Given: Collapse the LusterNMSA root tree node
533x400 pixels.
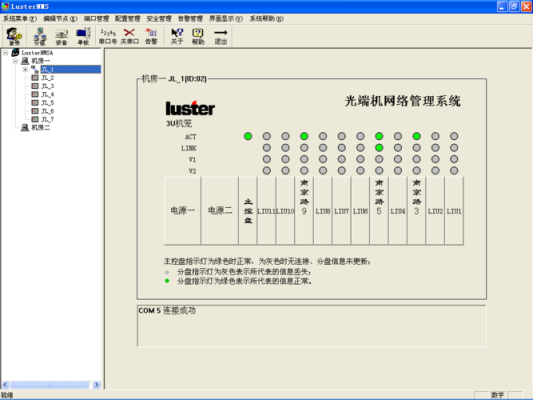Looking at the screenshot, I should click(5, 53).
